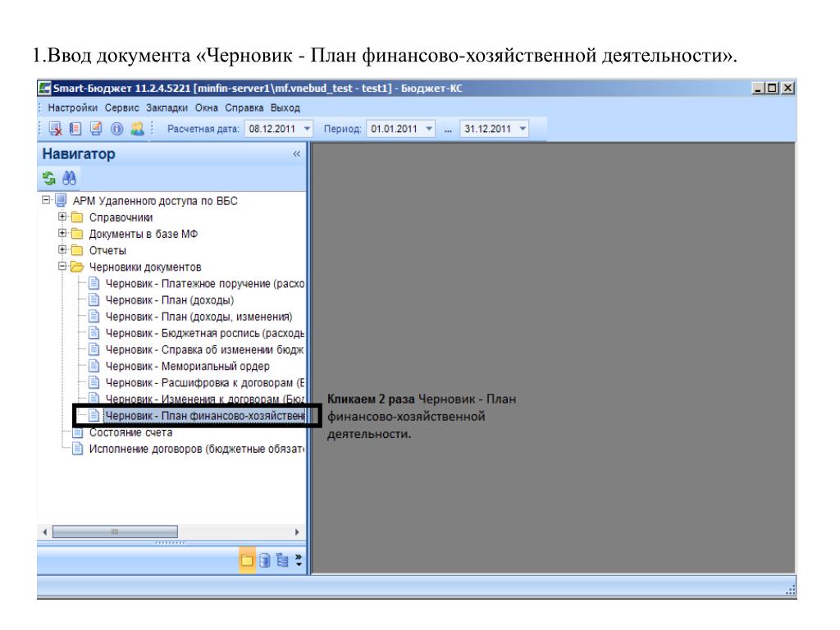Viewport: 840px width, 630px height.
Task: Click document icon beside Состояние счета
Action: coord(78,432)
